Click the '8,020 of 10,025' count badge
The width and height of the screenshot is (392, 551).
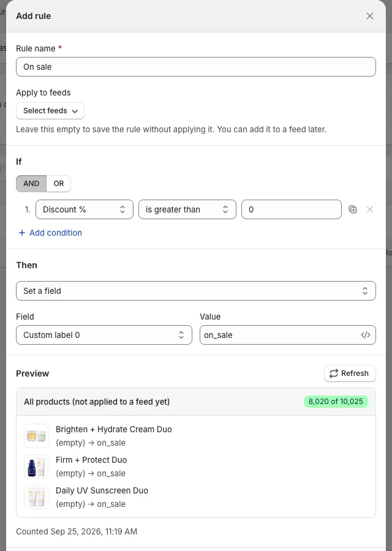[336, 401]
